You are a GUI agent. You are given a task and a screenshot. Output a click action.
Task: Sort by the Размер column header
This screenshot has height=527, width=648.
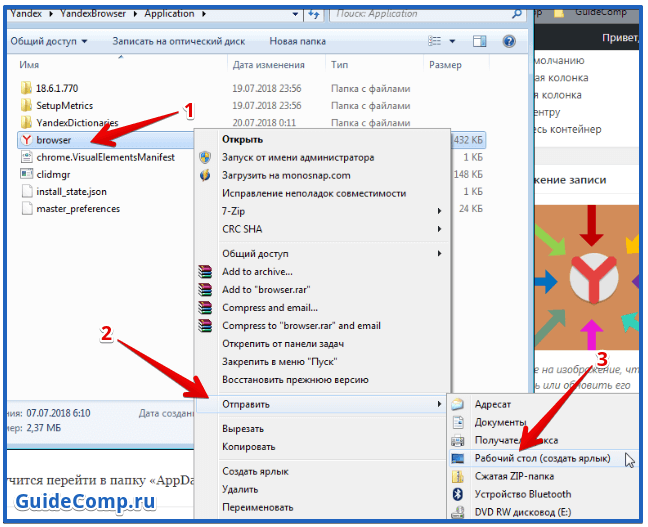(446, 65)
